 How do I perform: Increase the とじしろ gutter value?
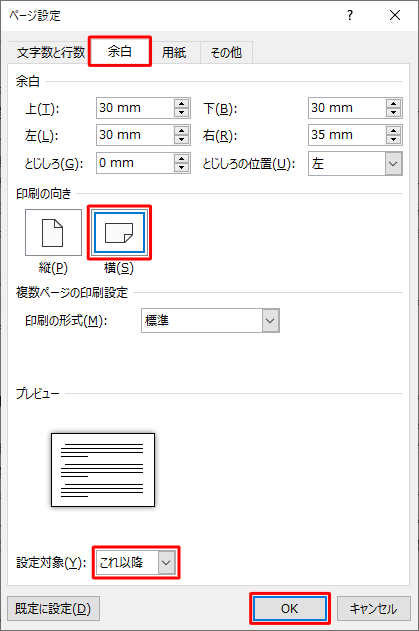click(182, 159)
